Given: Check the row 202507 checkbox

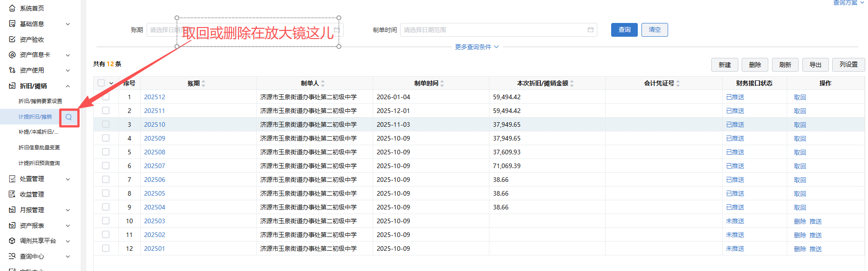Looking at the screenshot, I should (106, 166).
